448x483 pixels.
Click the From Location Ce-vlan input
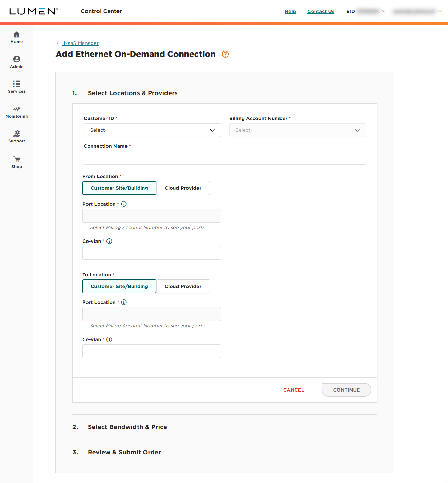(152, 253)
